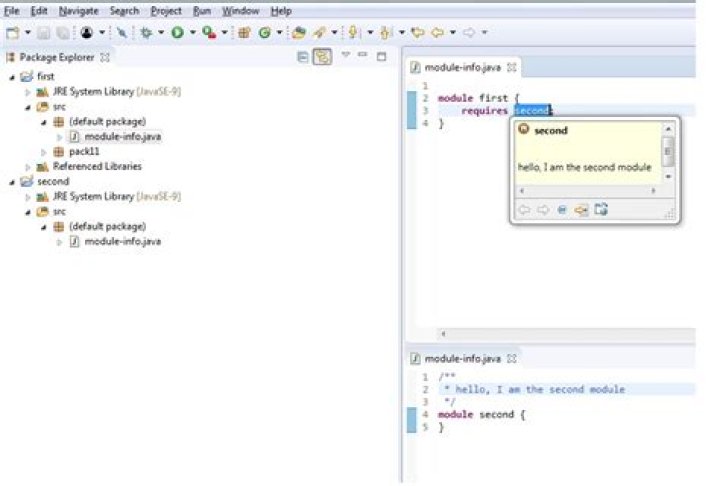Select (default package) under 'second' project
The image size is (720, 486).
point(107,226)
